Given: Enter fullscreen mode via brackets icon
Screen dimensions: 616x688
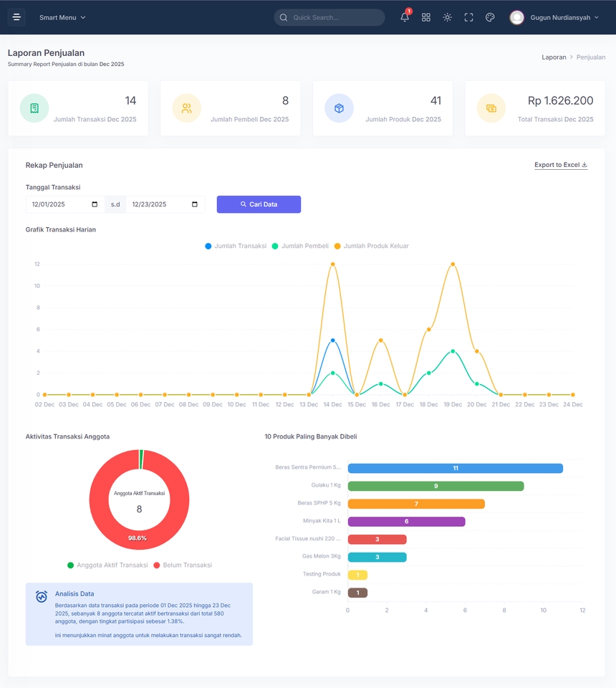Looking at the screenshot, I should 468,17.
